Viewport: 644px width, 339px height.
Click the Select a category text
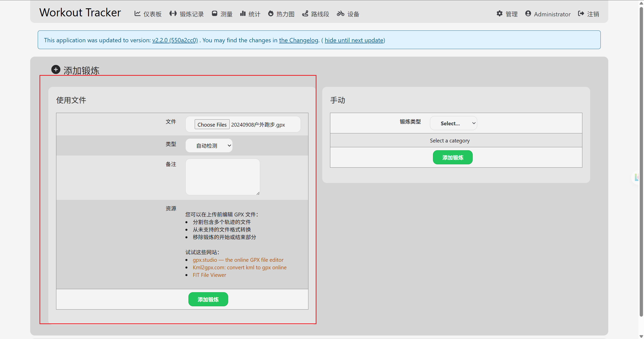coord(450,140)
